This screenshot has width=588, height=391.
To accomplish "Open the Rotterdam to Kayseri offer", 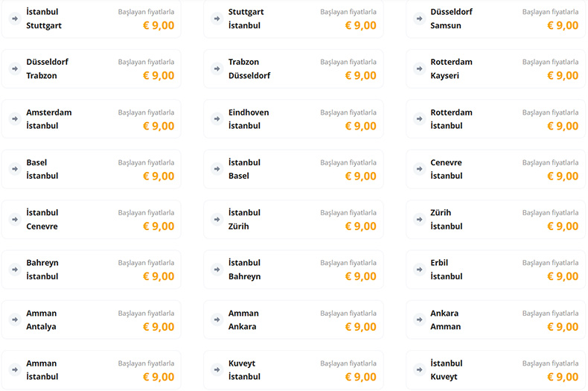I will tap(495, 69).
